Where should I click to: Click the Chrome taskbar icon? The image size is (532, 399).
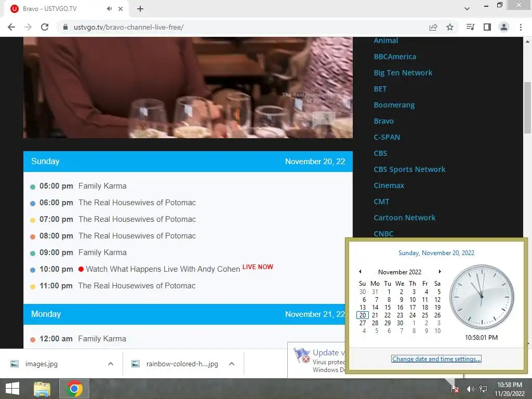[74, 389]
